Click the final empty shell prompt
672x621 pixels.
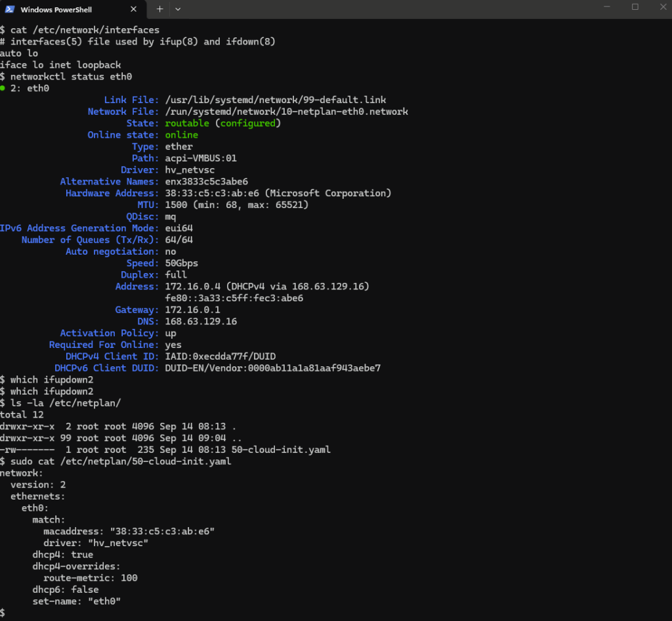(x=3, y=613)
